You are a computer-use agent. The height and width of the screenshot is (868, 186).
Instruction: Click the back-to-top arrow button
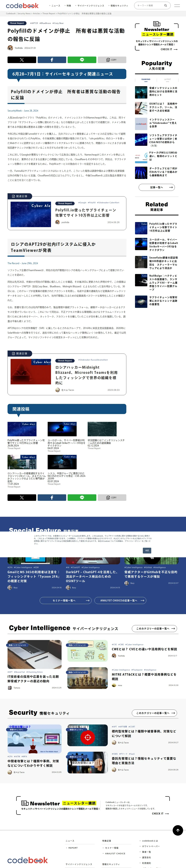click(178, 830)
